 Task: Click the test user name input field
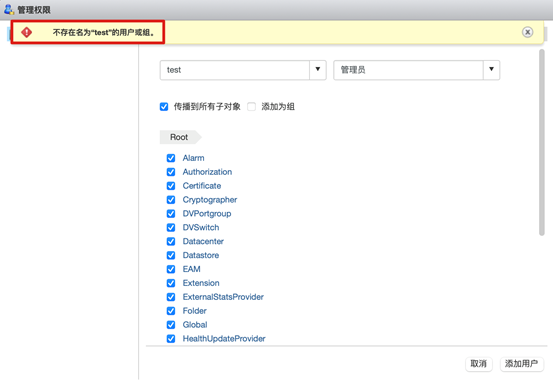click(235, 70)
